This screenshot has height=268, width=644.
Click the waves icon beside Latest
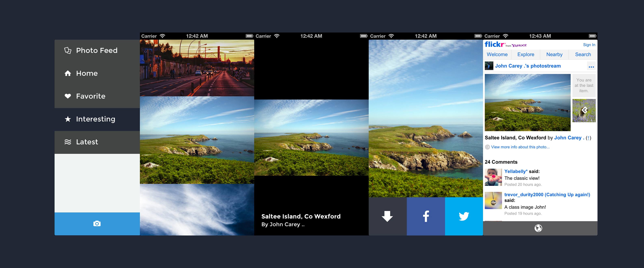coord(68,142)
